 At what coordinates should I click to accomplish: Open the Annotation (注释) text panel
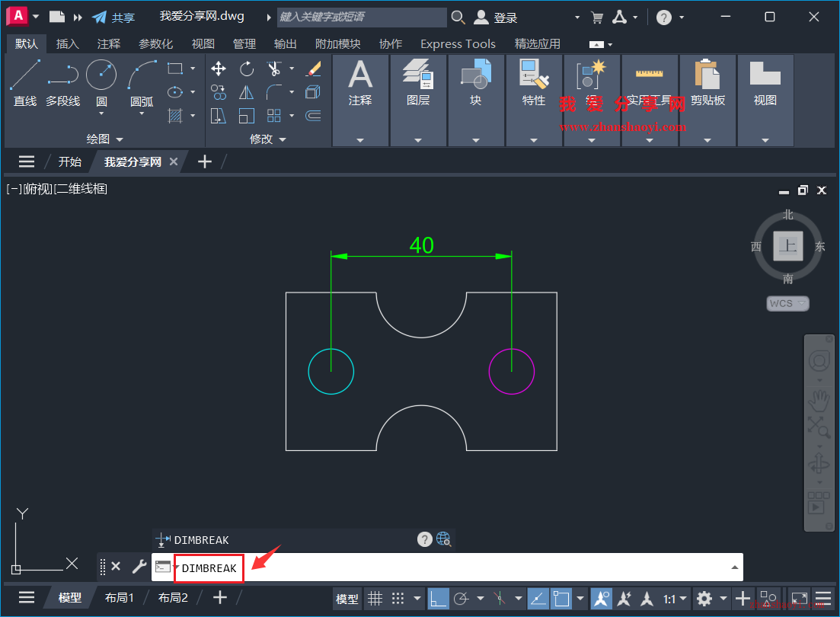pyautogui.click(x=360, y=101)
